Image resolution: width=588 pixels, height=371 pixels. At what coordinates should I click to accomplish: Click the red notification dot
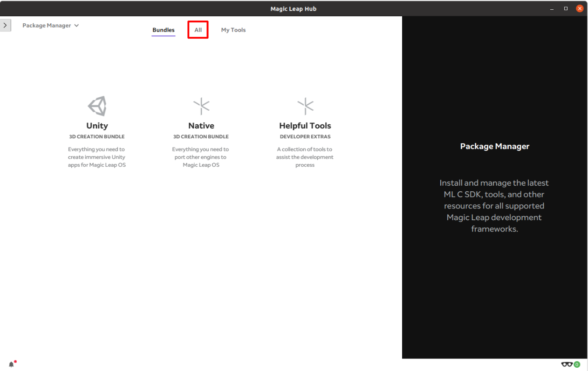tap(14, 361)
